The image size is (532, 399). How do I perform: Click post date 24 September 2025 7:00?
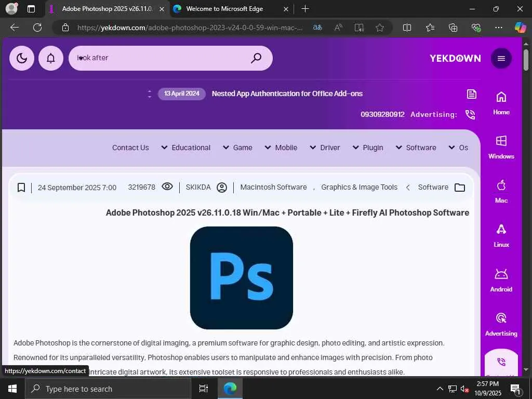(x=77, y=188)
